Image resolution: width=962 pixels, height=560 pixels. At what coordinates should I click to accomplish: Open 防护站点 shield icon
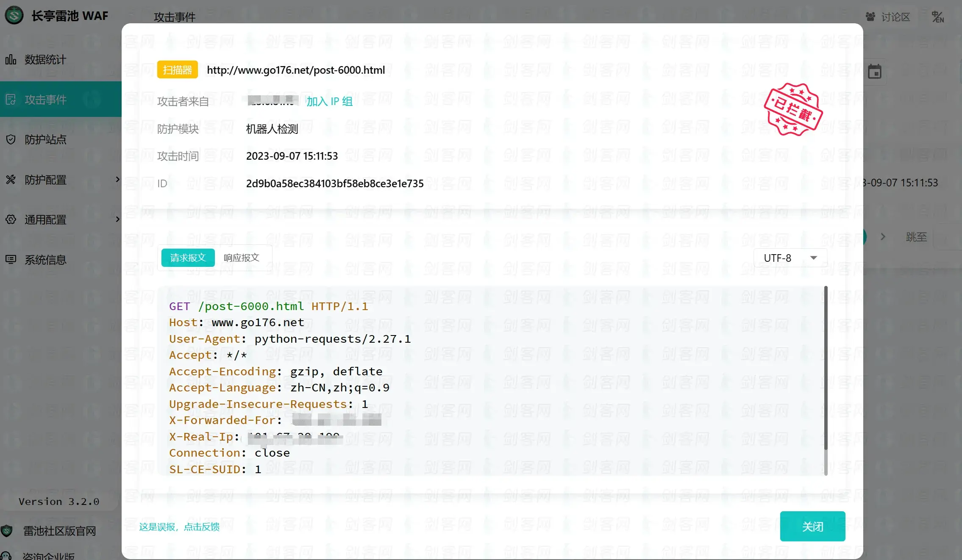tap(11, 139)
